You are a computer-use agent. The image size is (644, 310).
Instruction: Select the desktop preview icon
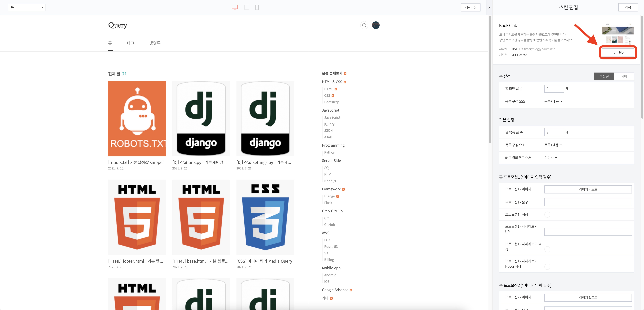click(x=234, y=7)
